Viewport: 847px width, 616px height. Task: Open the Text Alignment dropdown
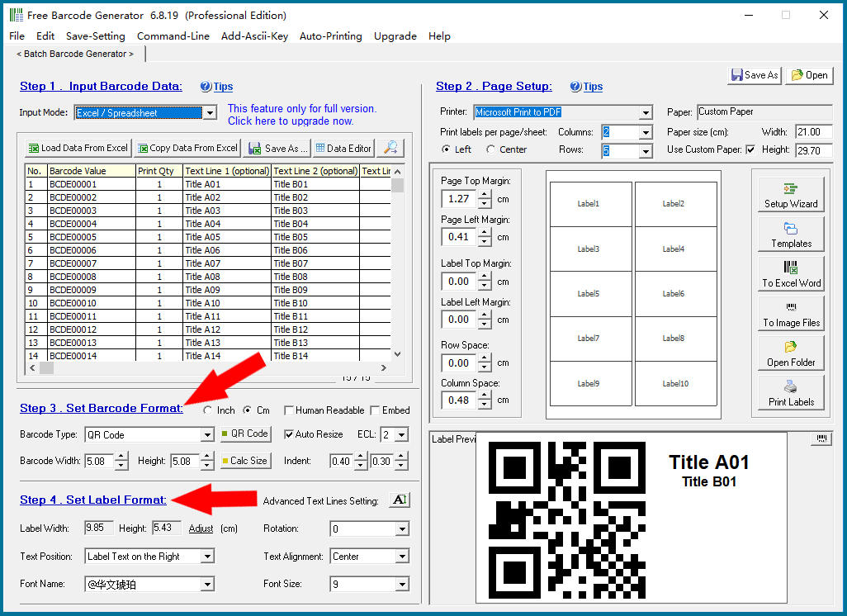tap(402, 556)
